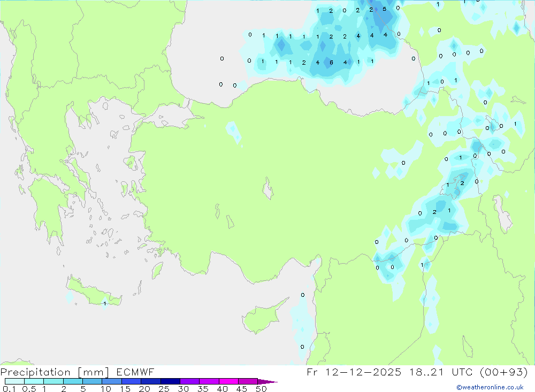
Task: Click the 'Precipitation' title word
Action: click(x=35, y=372)
